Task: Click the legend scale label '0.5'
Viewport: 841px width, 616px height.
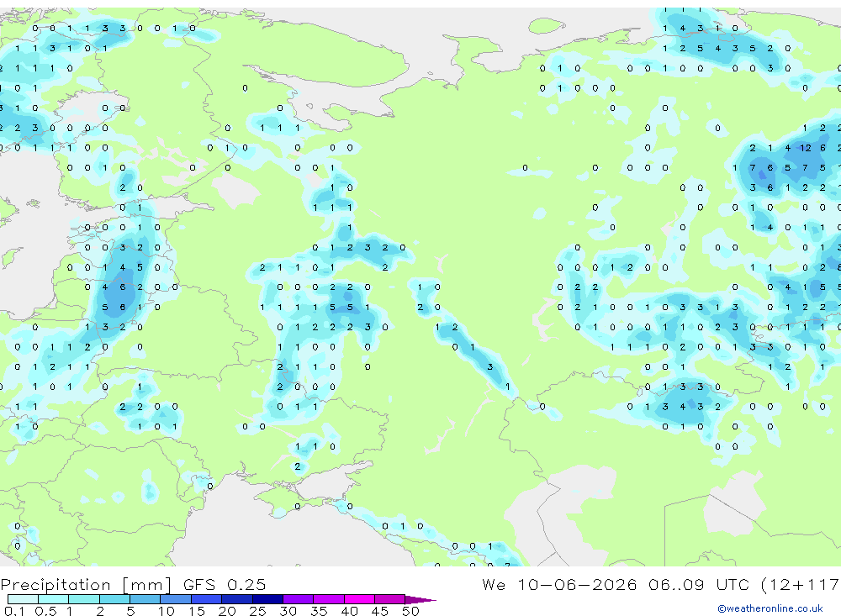Action: 45,611
